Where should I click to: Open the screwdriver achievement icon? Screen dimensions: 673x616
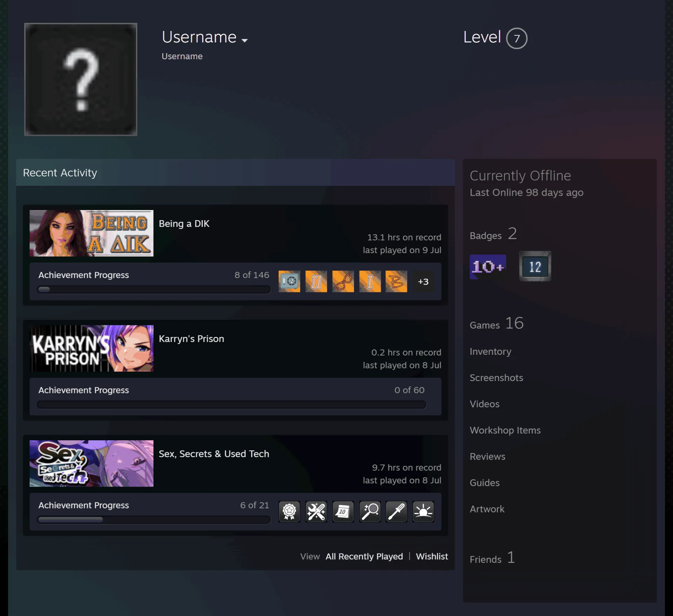(x=396, y=512)
